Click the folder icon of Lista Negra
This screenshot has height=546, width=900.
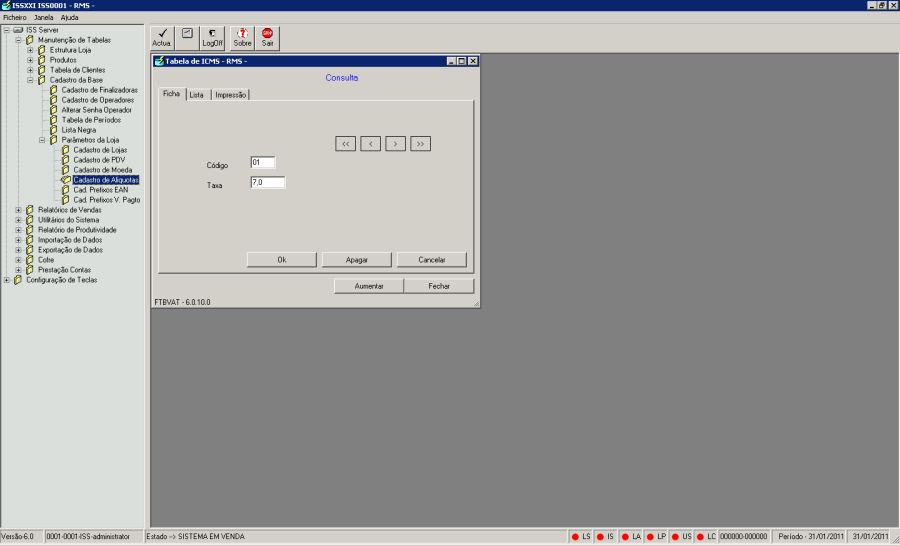pyautogui.click(x=53, y=130)
